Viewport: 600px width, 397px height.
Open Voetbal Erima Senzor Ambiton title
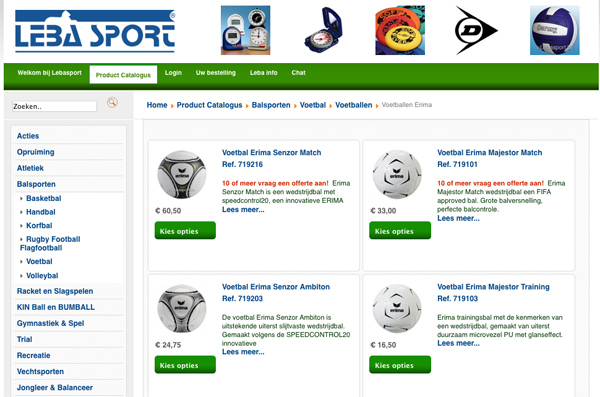click(276, 287)
